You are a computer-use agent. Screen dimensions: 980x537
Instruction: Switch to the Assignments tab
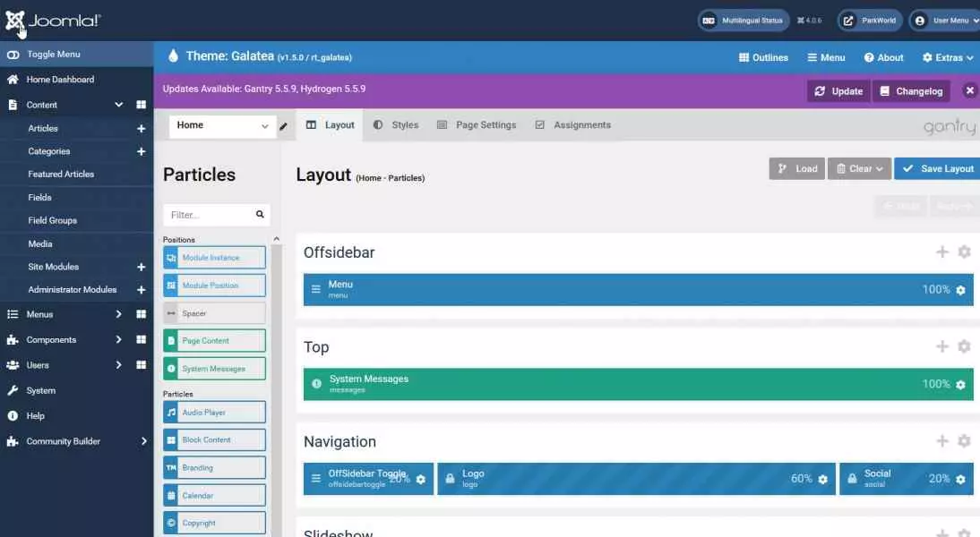(573, 125)
